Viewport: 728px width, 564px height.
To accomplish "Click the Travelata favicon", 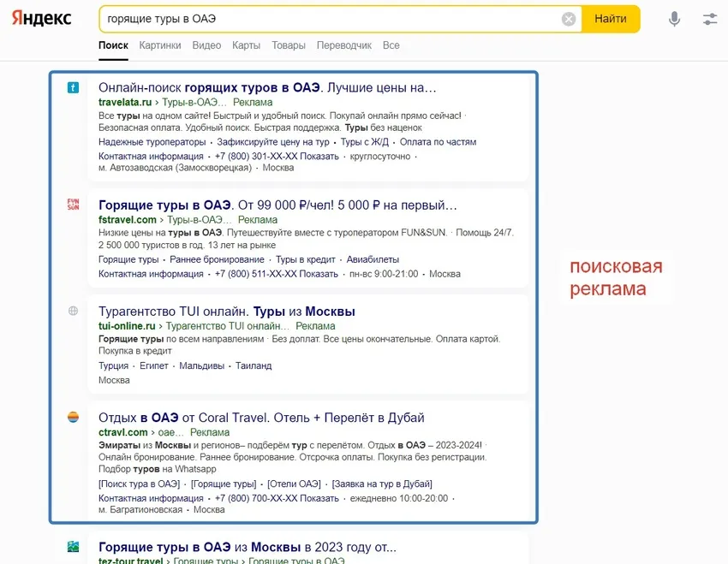I will click(x=73, y=87).
